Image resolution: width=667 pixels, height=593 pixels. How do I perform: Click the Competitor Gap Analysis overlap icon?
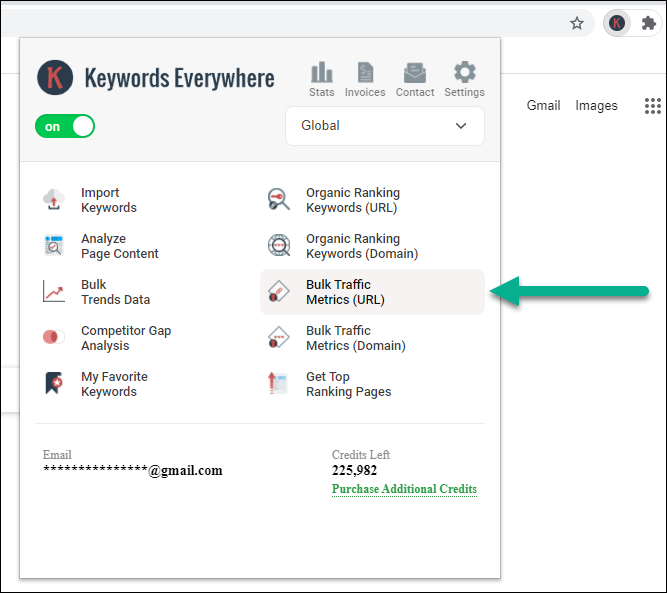pos(54,337)
